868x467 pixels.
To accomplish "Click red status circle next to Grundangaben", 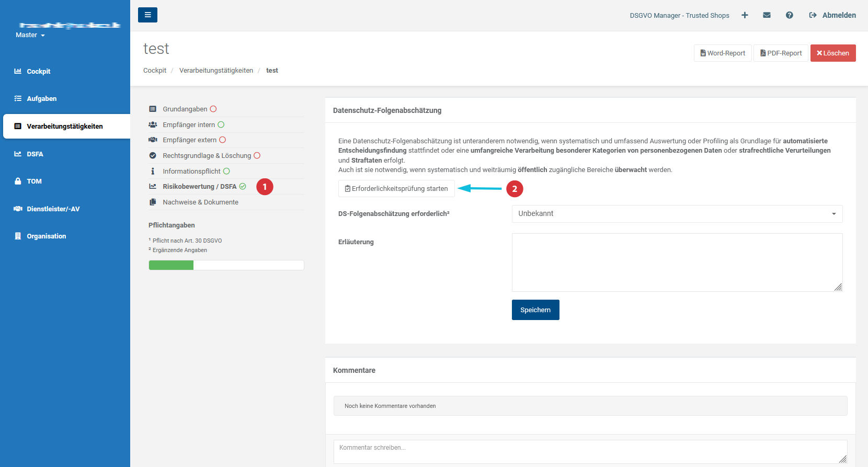I will [x=213, y=109].
